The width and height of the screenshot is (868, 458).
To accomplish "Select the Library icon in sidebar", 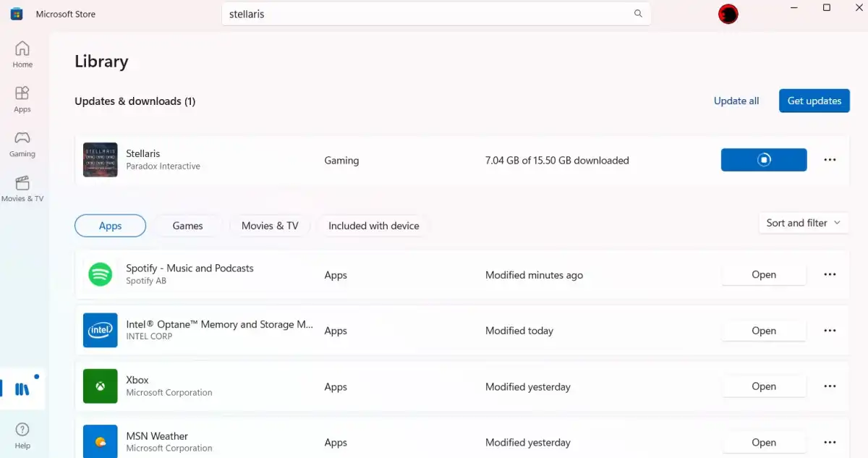I will [x=22, y=389].
